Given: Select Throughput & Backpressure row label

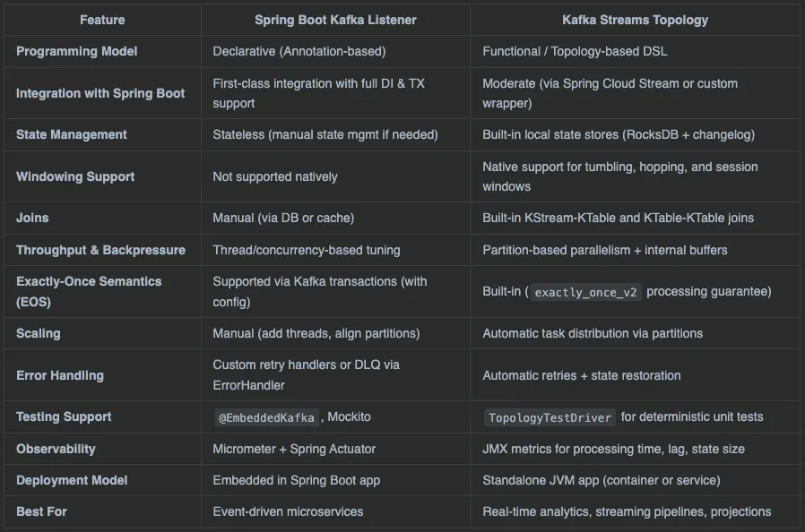Looking at the screenshot, I should click(x=100, y=250).
